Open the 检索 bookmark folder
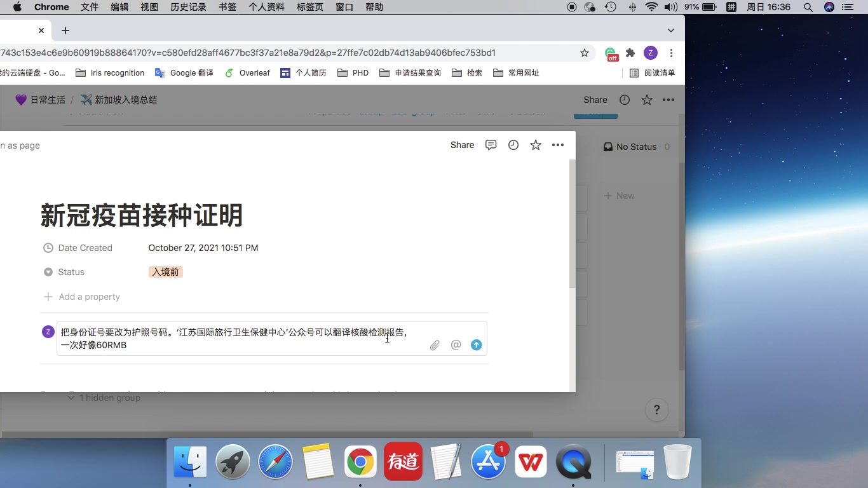This screenshot has width=868, height=488. coord(467,73)
